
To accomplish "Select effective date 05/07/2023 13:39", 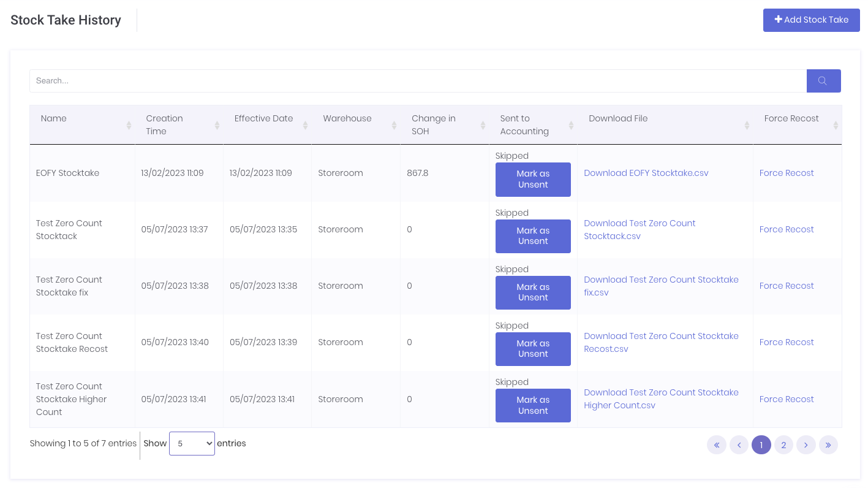I will 263,342.
